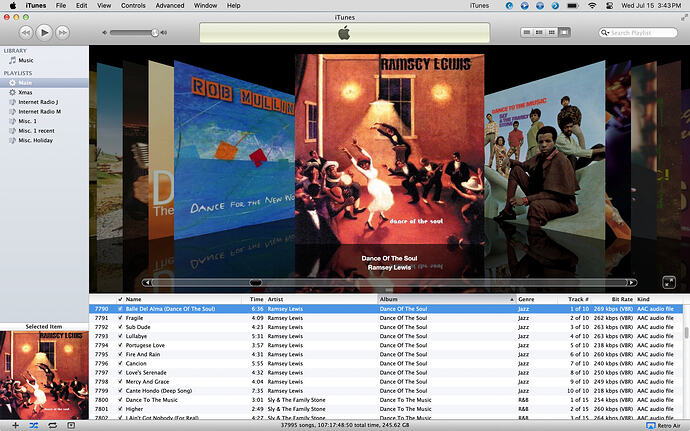Sort by the Kind column header
This screenshot has width=690, height=431.
(659, 299)
